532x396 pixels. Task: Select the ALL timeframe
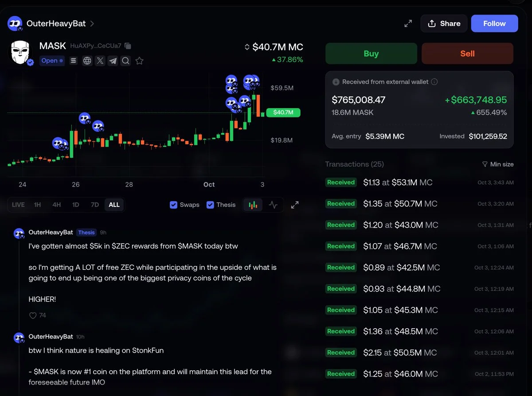pyautogui.click(x=114, y=205)
